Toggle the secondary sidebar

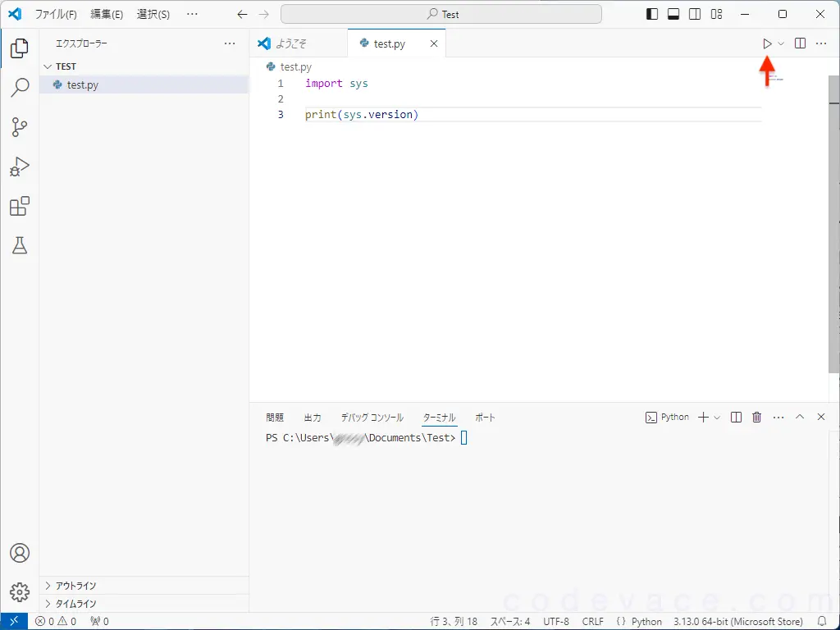tap(694, 14)
